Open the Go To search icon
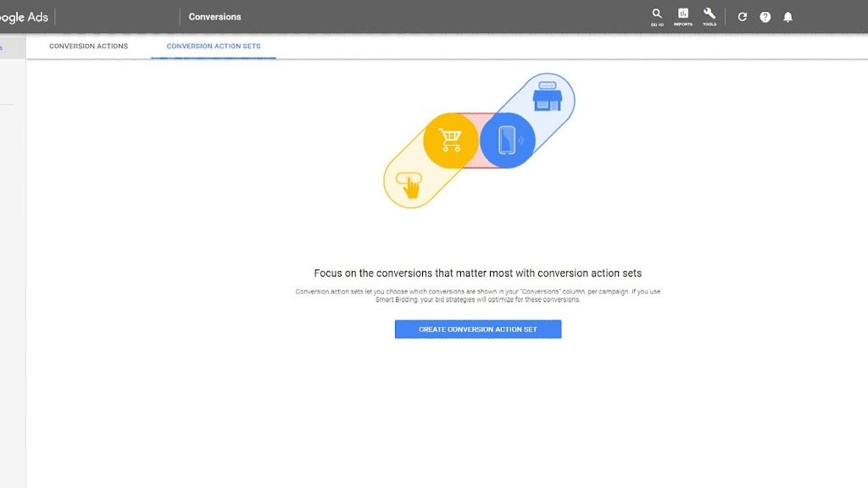868x488 pixels. [x=657, y=16]
